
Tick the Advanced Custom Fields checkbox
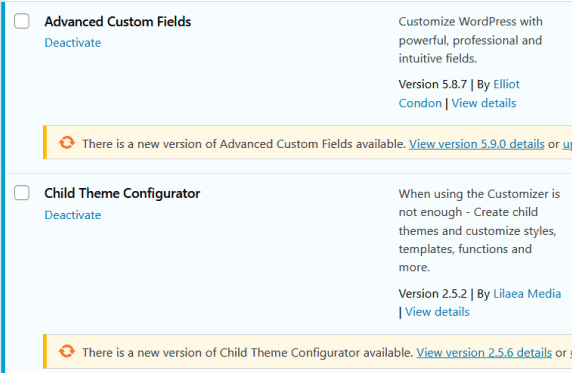(x=22, y=21)
